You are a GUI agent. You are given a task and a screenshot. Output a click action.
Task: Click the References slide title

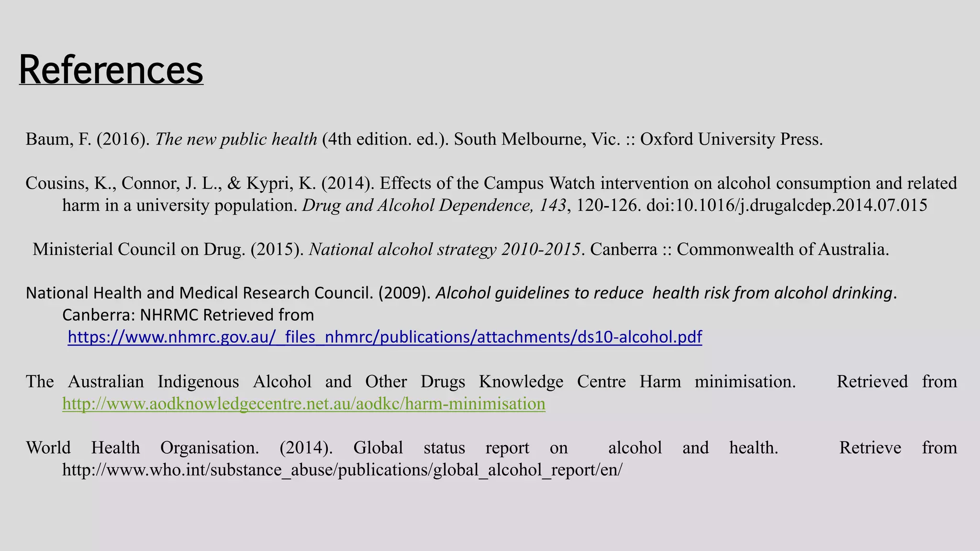111,70
